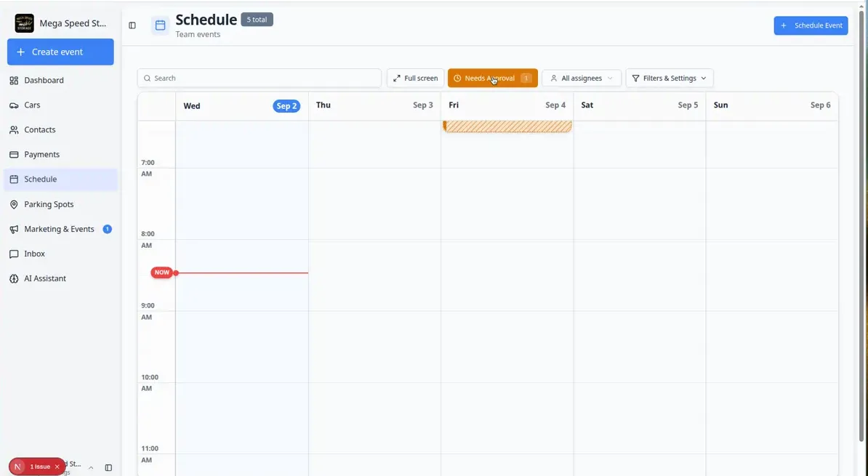This screenshot has width=868, height=476.
Task: Select the Wed Sep 2 date badge
Action: 286,105
